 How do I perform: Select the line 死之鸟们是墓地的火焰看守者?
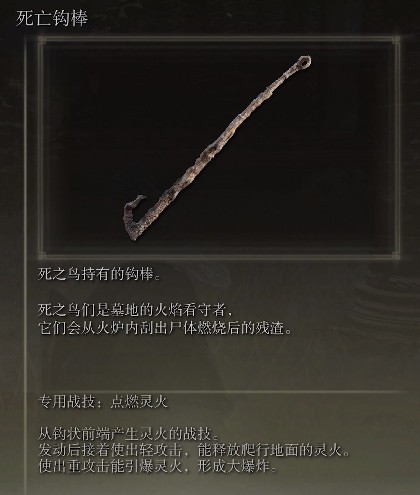tap(135, 310)
